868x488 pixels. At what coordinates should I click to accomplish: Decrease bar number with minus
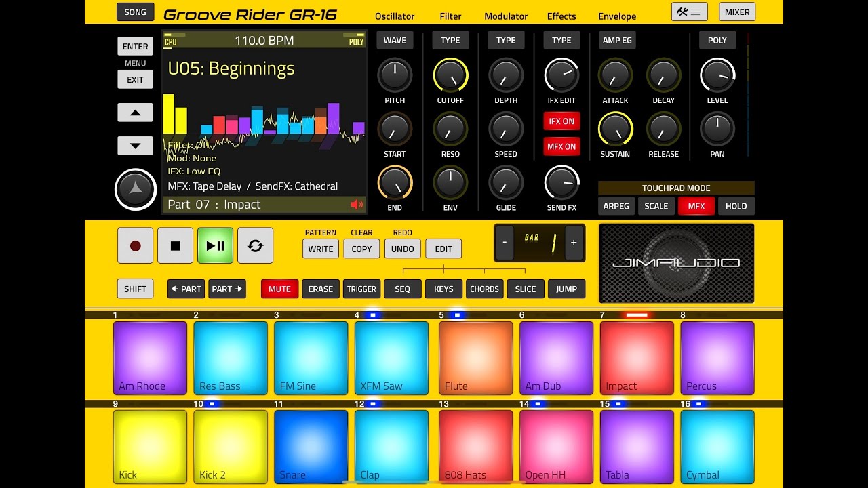click(505, 243)
